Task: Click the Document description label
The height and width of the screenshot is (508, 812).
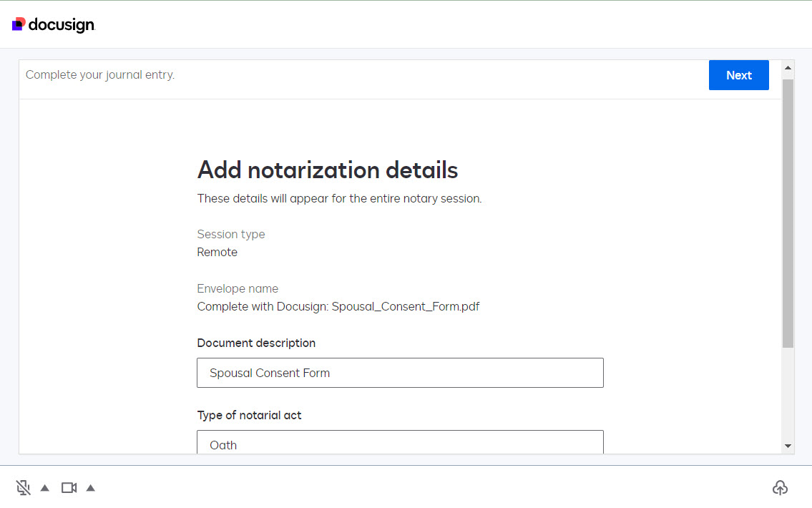Action: (x=256, y=343)
